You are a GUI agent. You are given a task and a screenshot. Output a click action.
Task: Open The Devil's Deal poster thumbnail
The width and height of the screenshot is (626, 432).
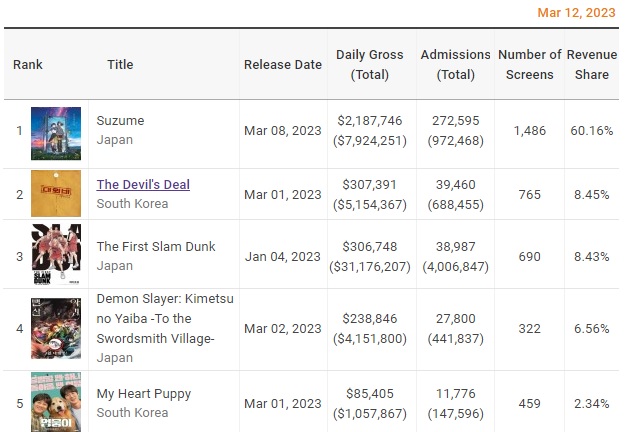[x=56, y=194]
